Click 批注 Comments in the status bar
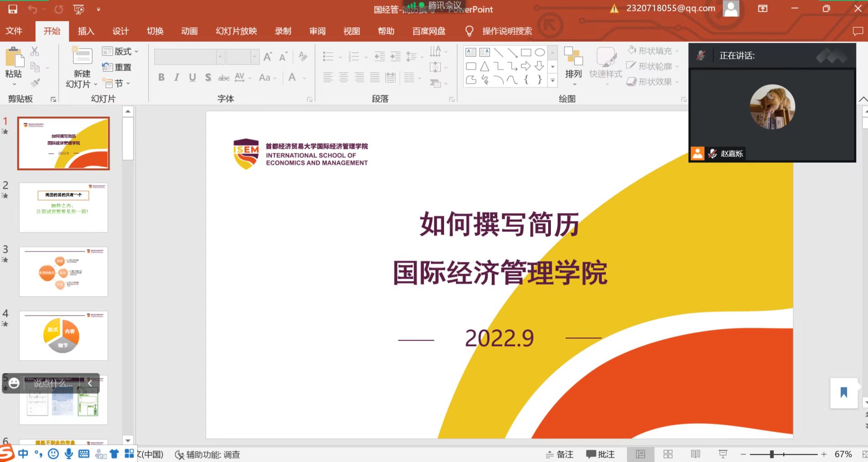Viewport: 868px width, 462px height. [x=600, y=454]
